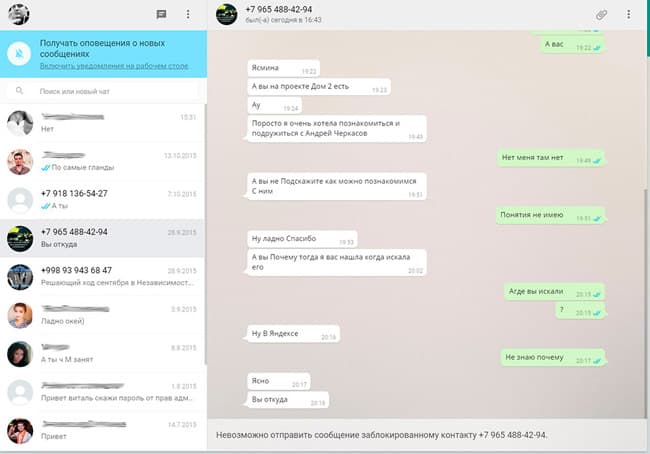
Task: Select the +7 965 488-42-94 chat
Action: pyautogui.click(x=102, y=238)
